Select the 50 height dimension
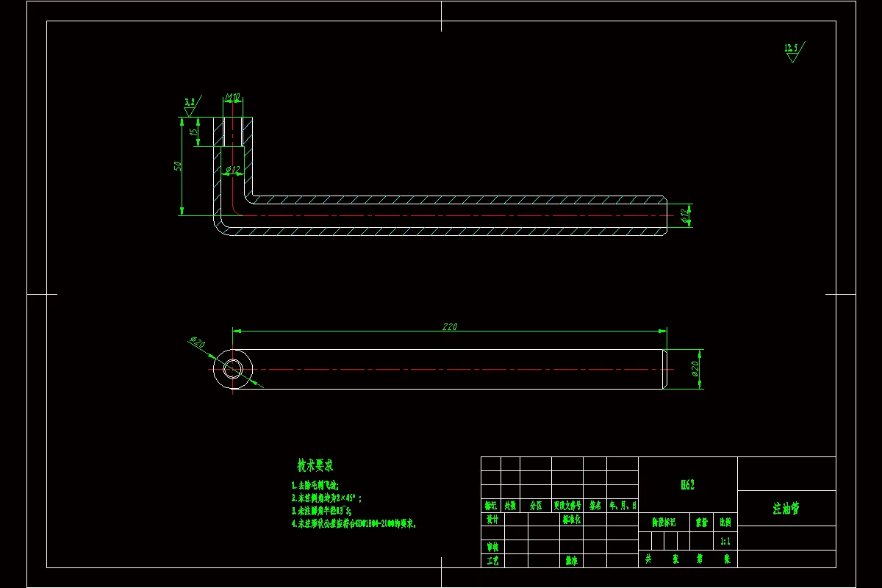The image size is (882, 588). pyautogui.click(x=176, y=167)
